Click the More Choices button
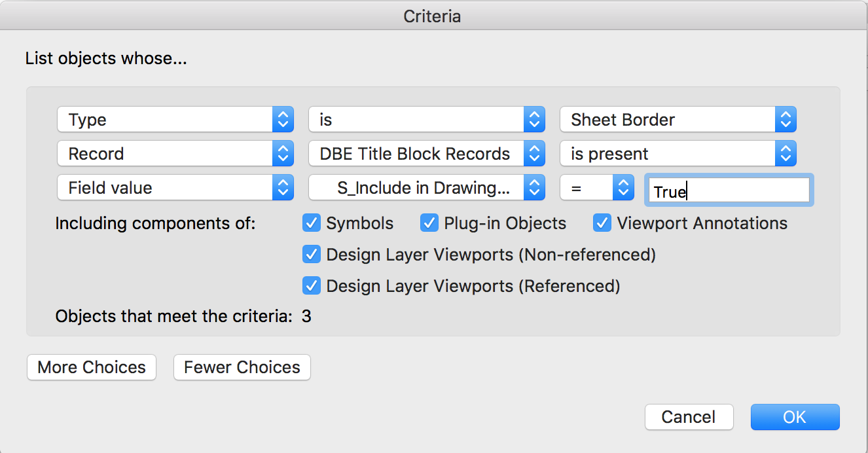Screen dimensions: 868x453 click(92, 367)
